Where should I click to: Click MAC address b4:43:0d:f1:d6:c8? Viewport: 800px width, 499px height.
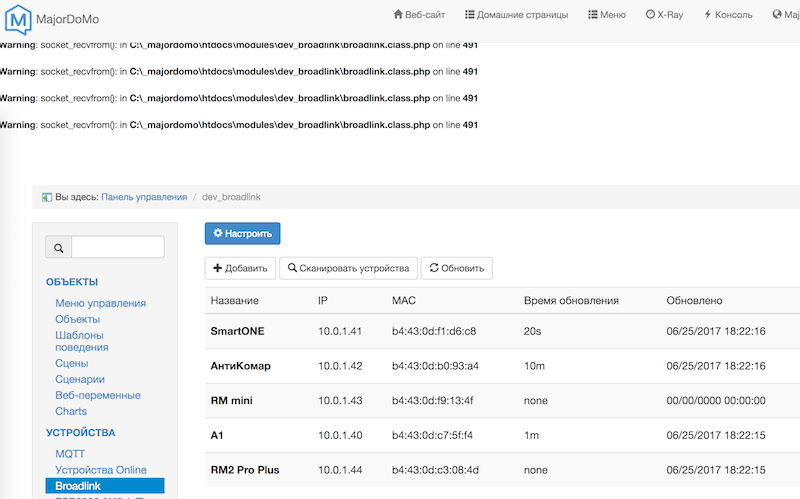tap(434, 331)
